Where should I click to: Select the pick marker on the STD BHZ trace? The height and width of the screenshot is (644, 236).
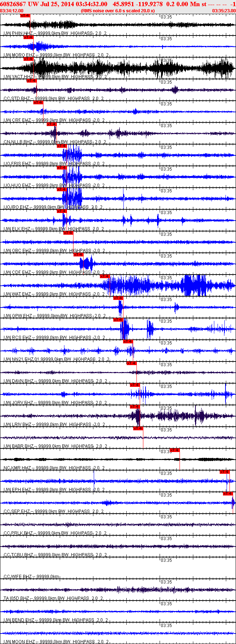(32, 81)
